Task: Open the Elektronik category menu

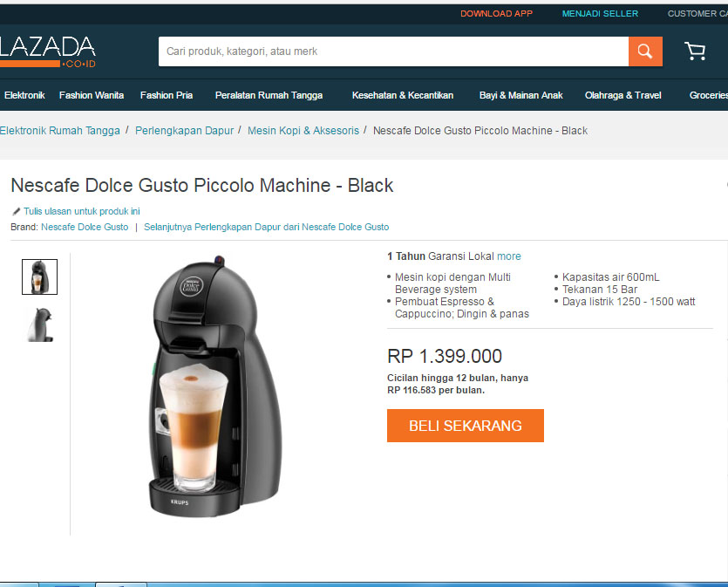Action: (x=24, y=95)
